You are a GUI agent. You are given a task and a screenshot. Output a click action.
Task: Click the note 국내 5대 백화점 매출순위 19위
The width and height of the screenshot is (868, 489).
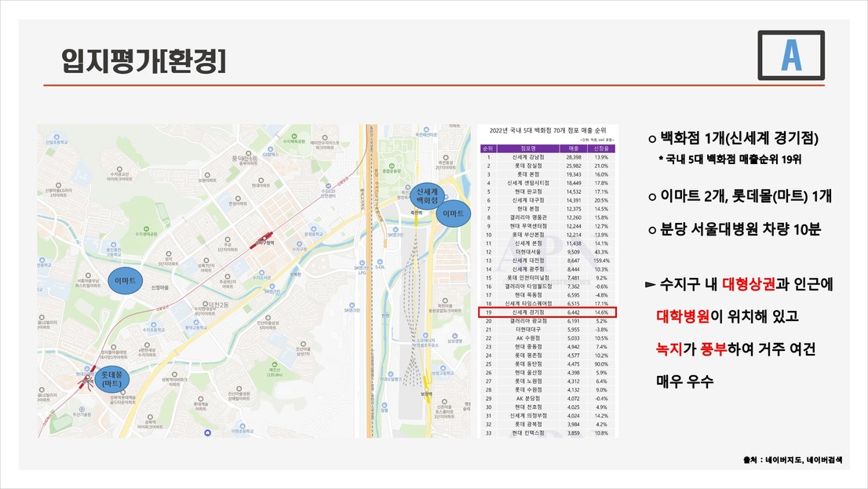pos(729,159)
